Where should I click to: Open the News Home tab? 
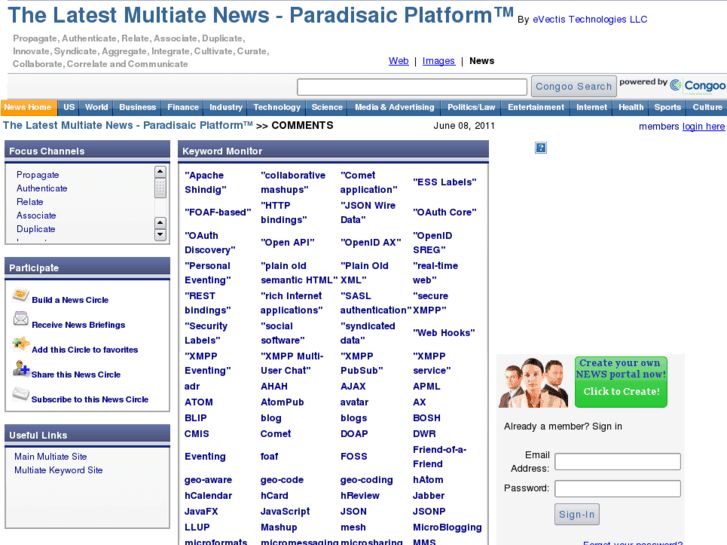pyautogui.click(x=28, y=107)
